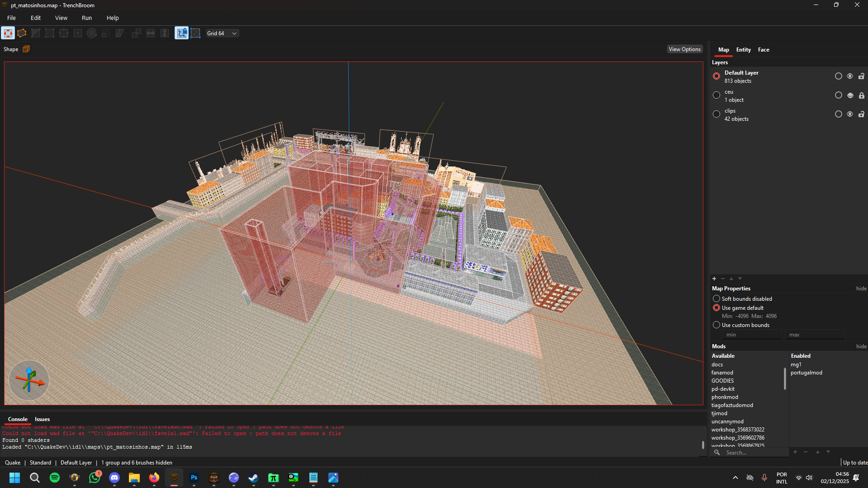The width and height of the screenshot is (868, 488).
Task: Click the add layer plus icon
Action: point(714,279)
